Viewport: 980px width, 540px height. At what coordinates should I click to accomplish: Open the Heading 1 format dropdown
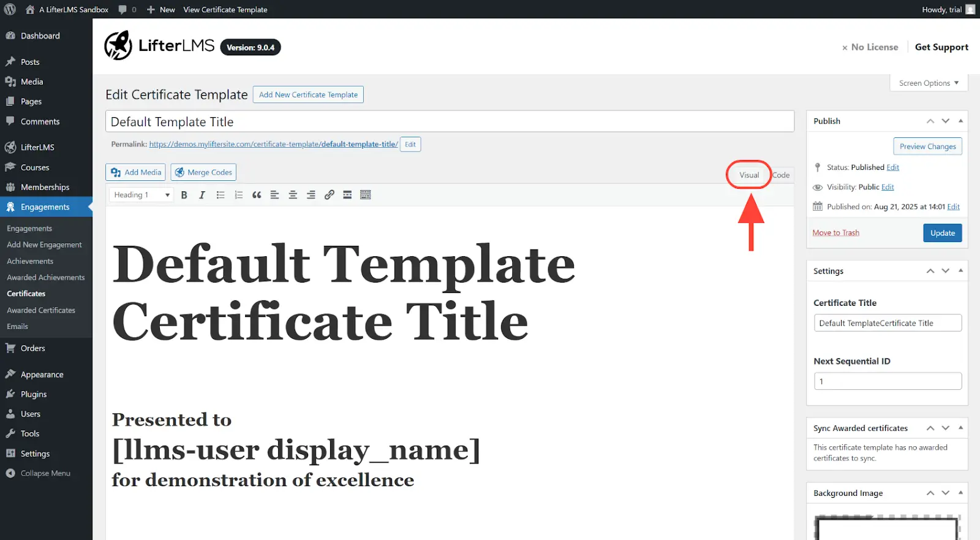[x=141, y=195]
